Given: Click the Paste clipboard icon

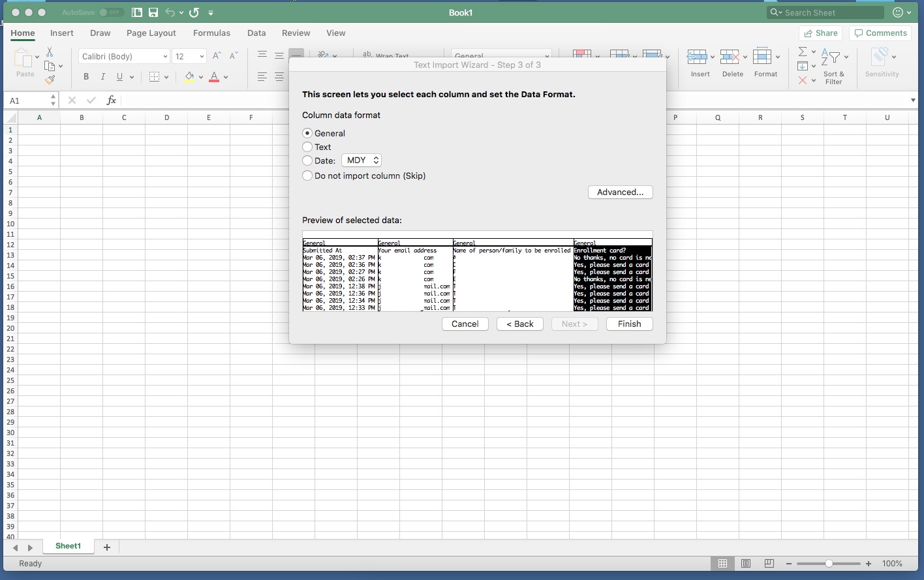Looking at the screenshot, I should (24, 59).
